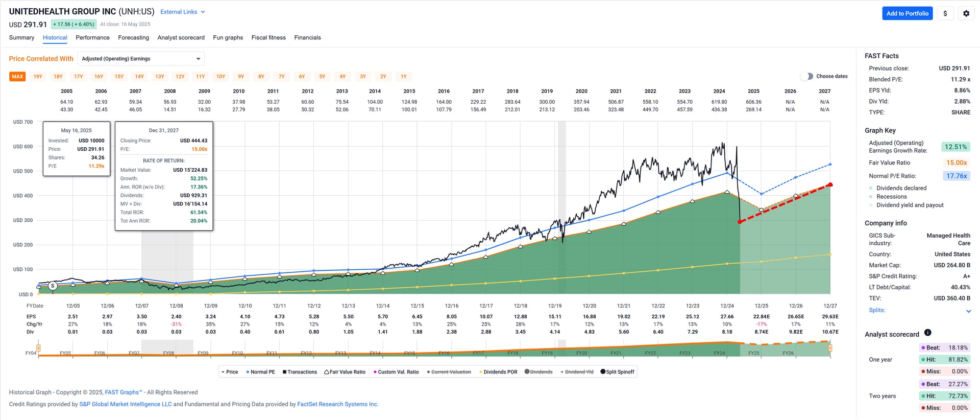This screenshot has height=420, width=980.
Task: Select the 3Y time range
Action: point(363,77)
